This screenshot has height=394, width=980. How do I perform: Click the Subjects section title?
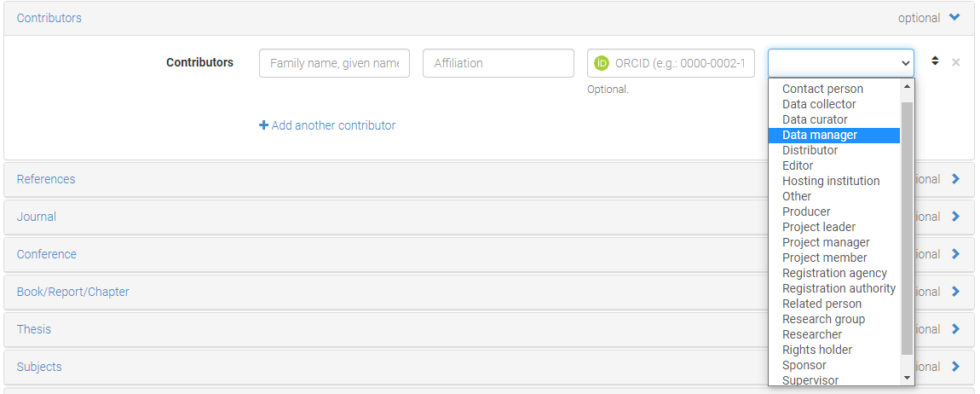tap(39, 367)
